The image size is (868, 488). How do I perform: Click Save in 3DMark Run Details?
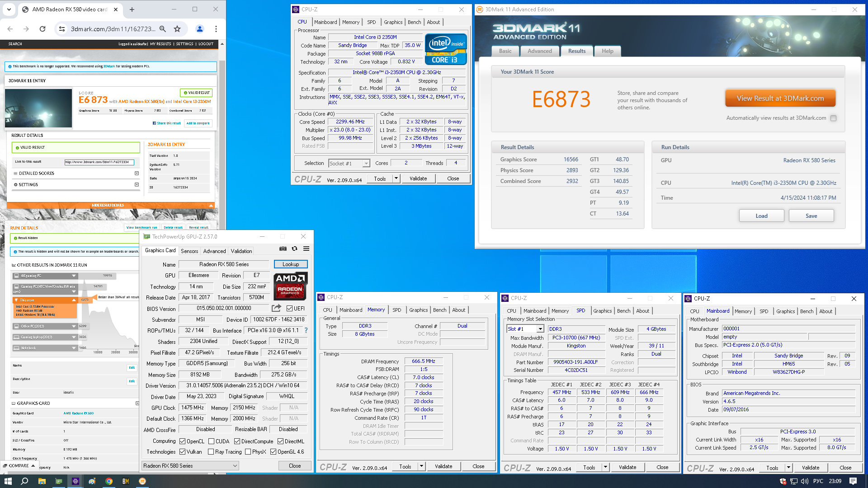coord(811,216)
